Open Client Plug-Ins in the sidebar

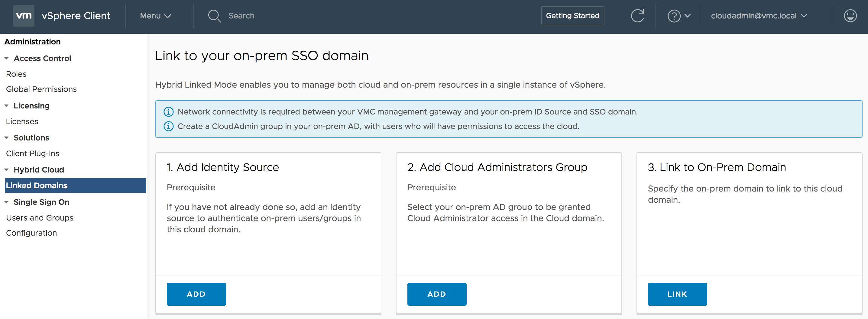(x=33, y=153)
